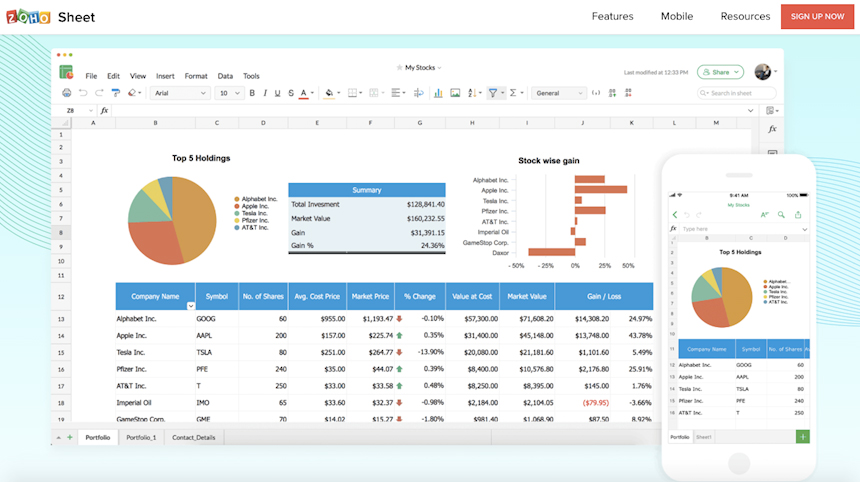Open the Insert menu
This screenshot has width=860, height=482.
click(165, 76)
